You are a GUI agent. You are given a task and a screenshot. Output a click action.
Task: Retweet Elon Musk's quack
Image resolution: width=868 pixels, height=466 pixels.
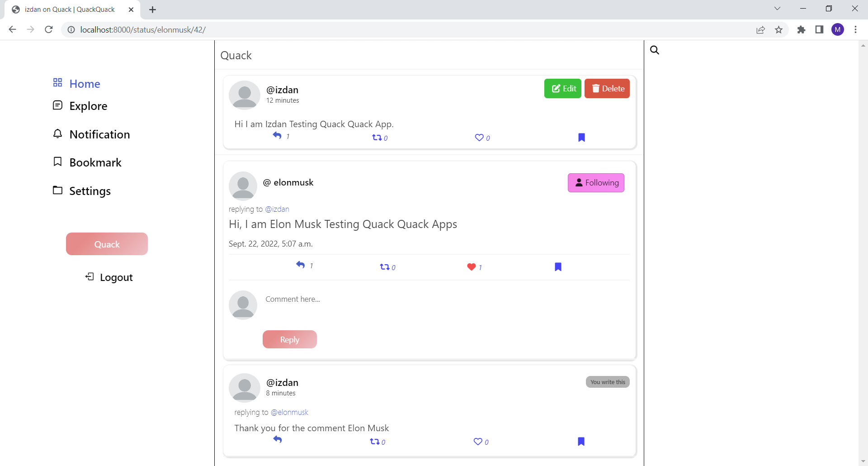point(385,266)
